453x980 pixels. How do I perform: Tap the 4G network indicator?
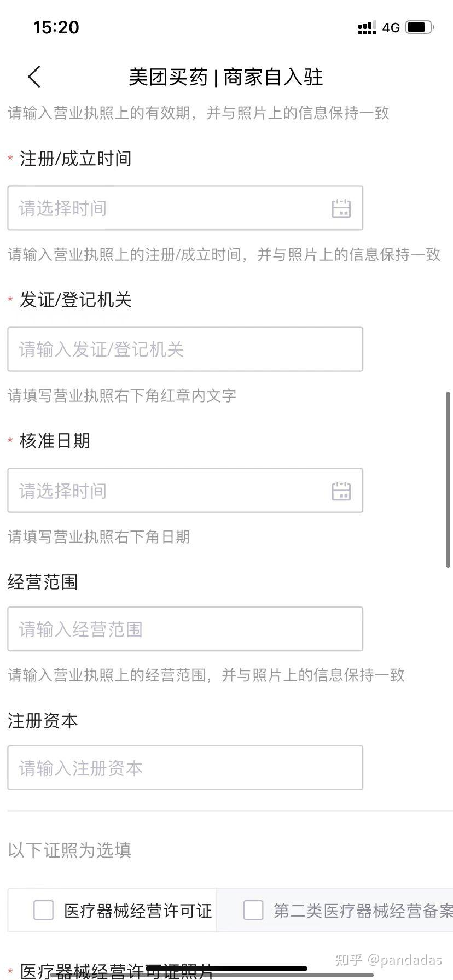click(391, 27)
